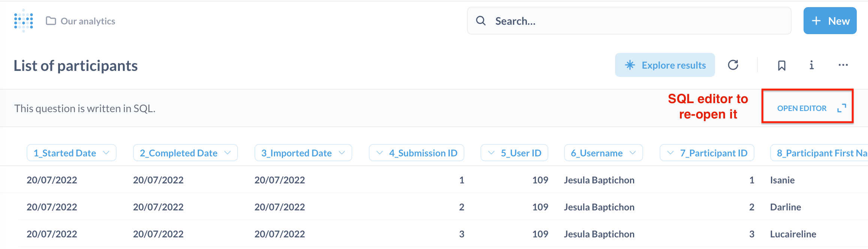Viewport: 868px width, 249px height.
Task: Click the List of participants title
Action: (x=76, y=66)
